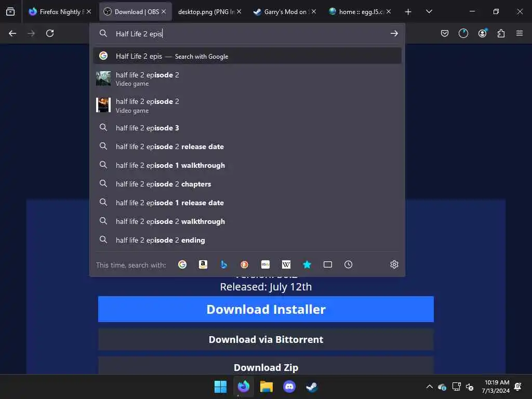Image resolution: width=532 pixels, height=399 pixels.
Task: Open the Firefox hamburger menu
Action: coord(520,33)
